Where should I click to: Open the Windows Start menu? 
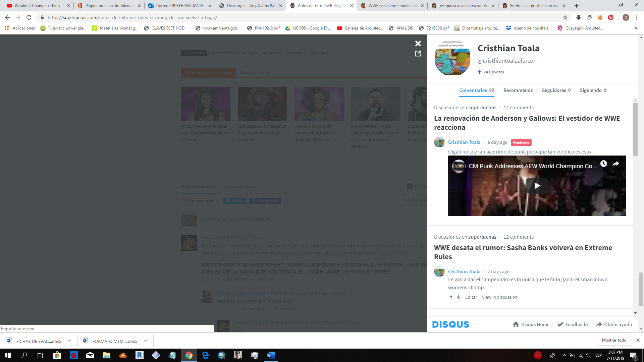[x=8, y=355]
